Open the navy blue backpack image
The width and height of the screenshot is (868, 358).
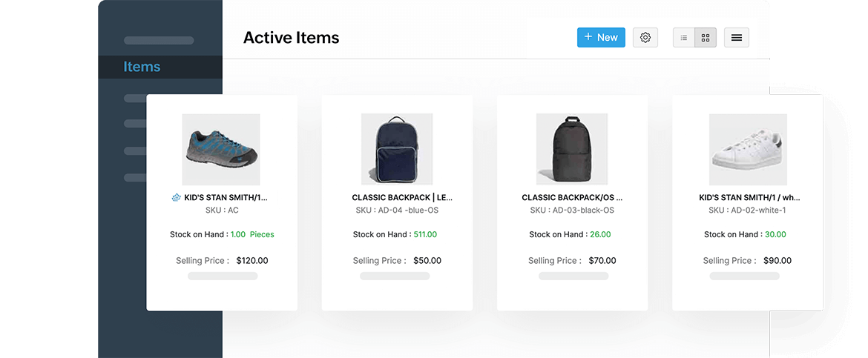(x=397, y=149)
